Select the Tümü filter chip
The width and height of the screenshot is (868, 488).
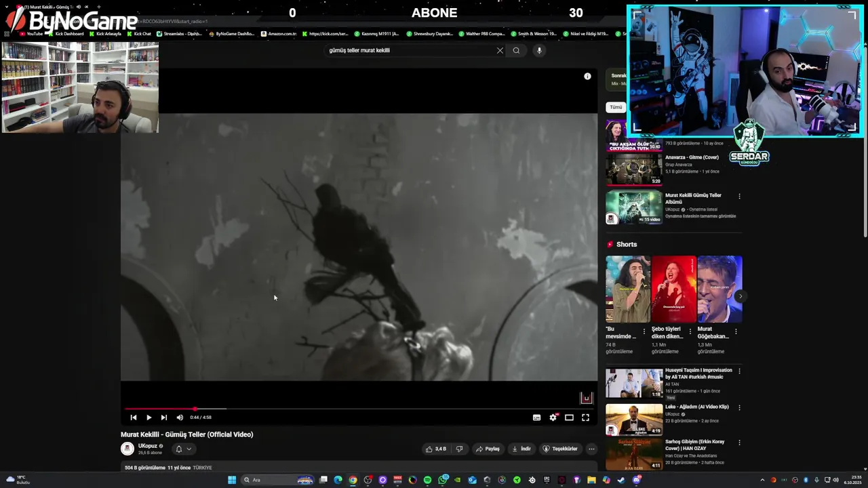(x=616, y=107)
